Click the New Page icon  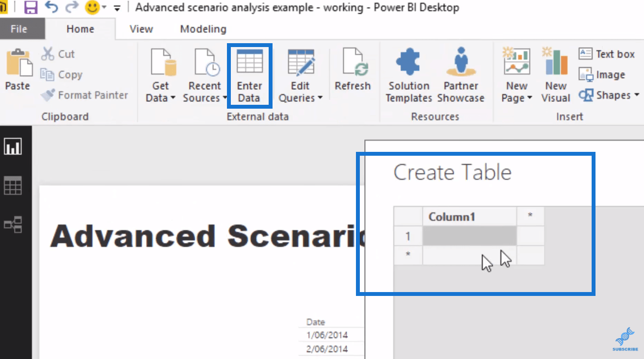(516, 62)
